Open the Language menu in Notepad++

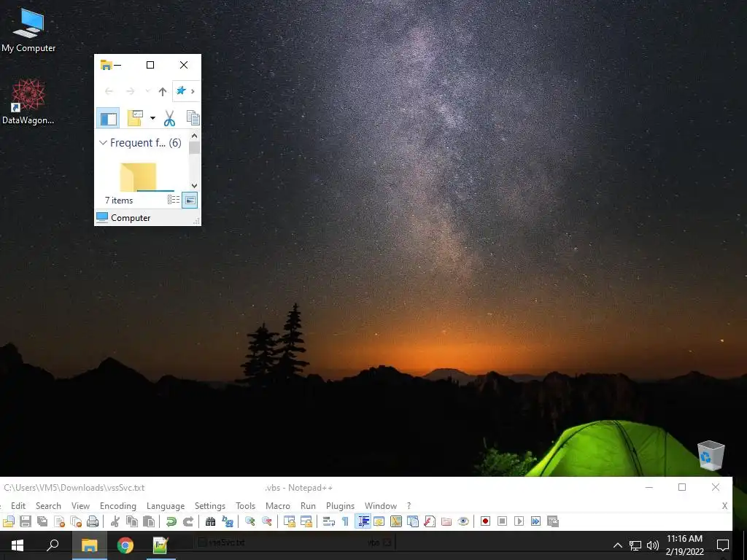166,506
